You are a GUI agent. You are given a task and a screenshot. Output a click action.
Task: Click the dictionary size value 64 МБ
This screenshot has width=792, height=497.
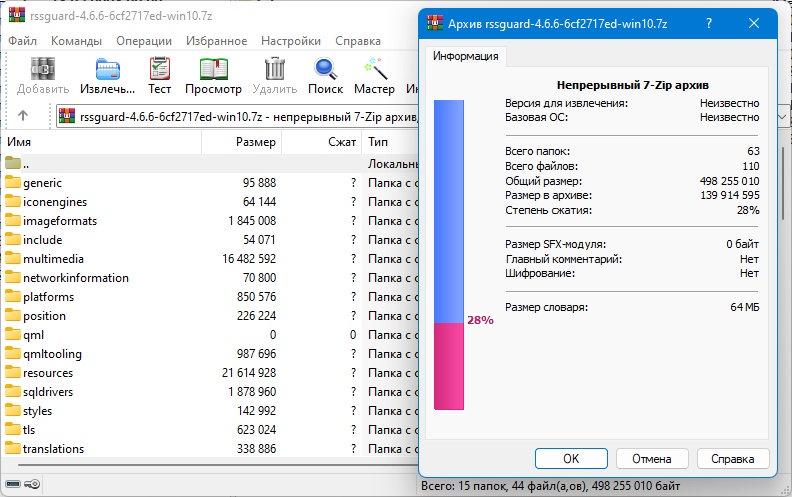click(745, 307)
